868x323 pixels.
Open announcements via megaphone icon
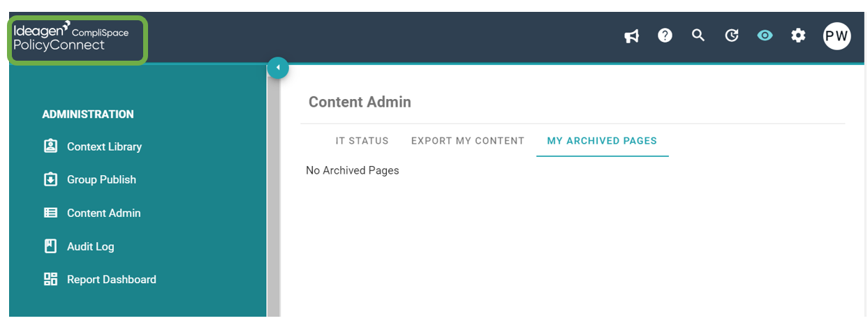pos(632,36)
